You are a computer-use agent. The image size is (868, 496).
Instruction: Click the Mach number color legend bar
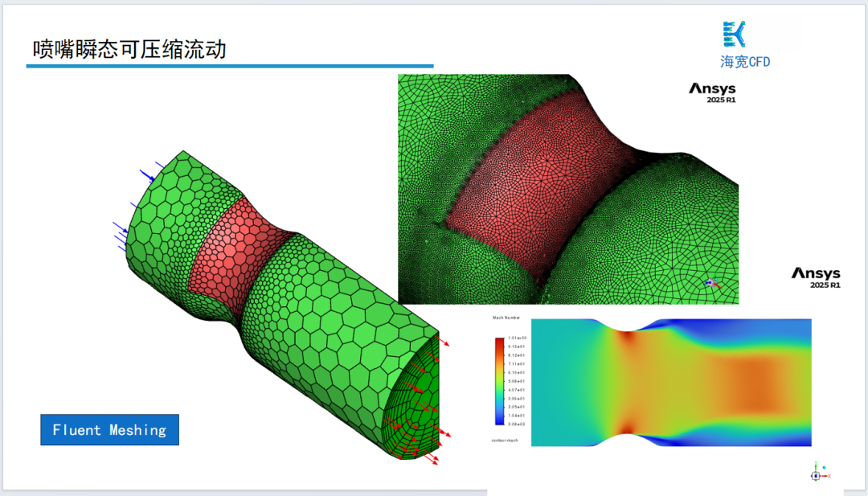click(500, 381)
